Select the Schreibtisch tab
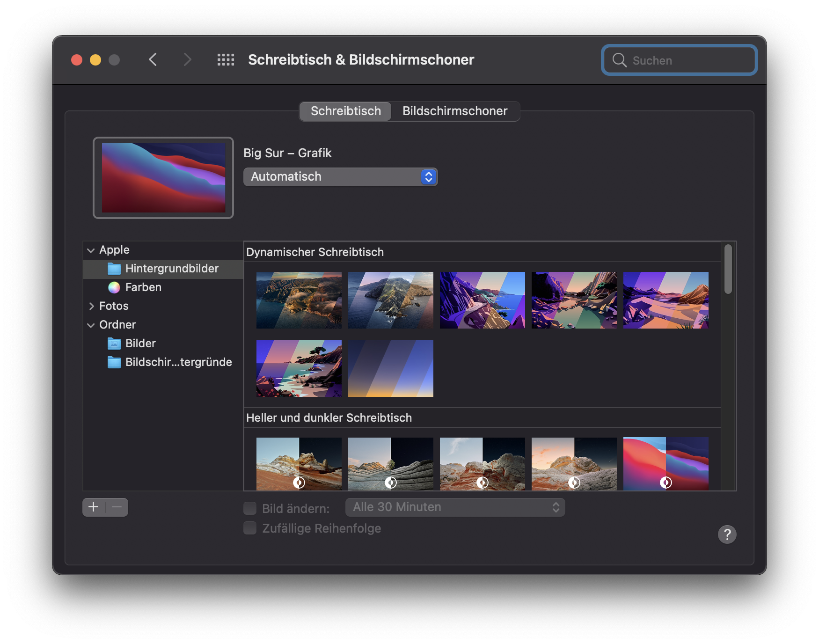Viewport: 819px width, 644px height. pyautogui.click(x=345, y=111)
